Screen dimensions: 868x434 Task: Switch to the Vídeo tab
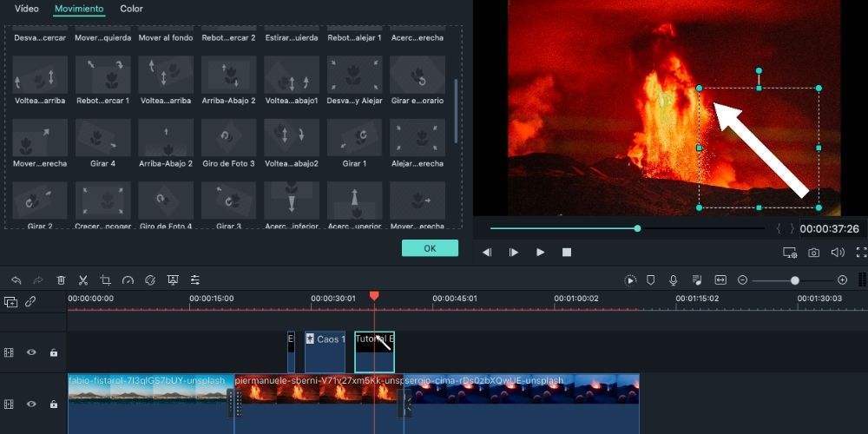(27, 9)
